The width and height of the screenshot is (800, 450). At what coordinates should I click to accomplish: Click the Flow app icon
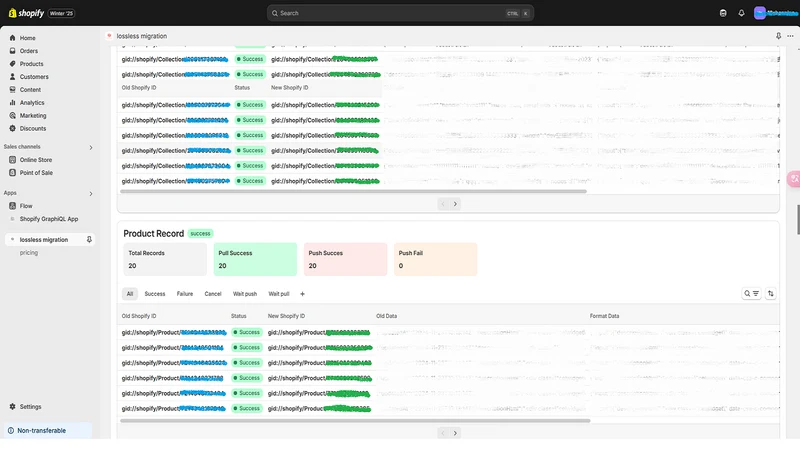tap(12, 206)
